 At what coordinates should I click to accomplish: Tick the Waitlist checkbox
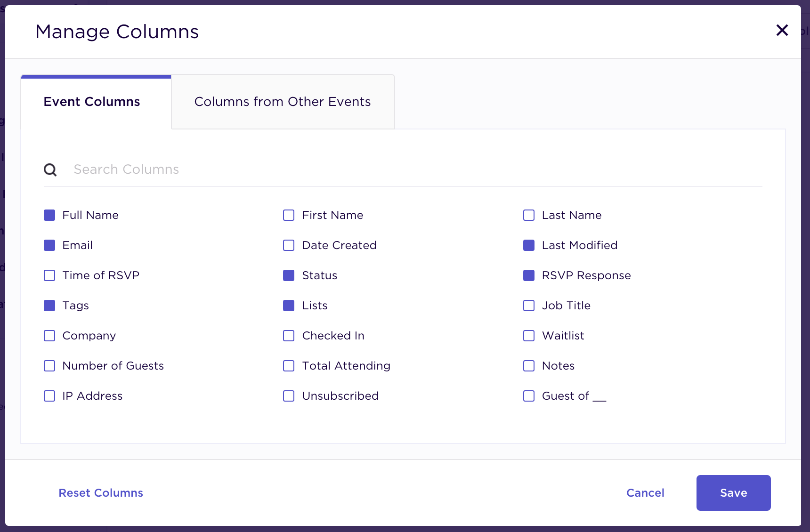(x=529, y=336)
